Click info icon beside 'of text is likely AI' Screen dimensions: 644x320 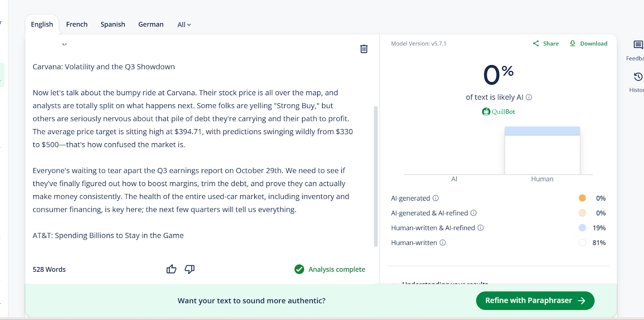click(x=529, y=97)
